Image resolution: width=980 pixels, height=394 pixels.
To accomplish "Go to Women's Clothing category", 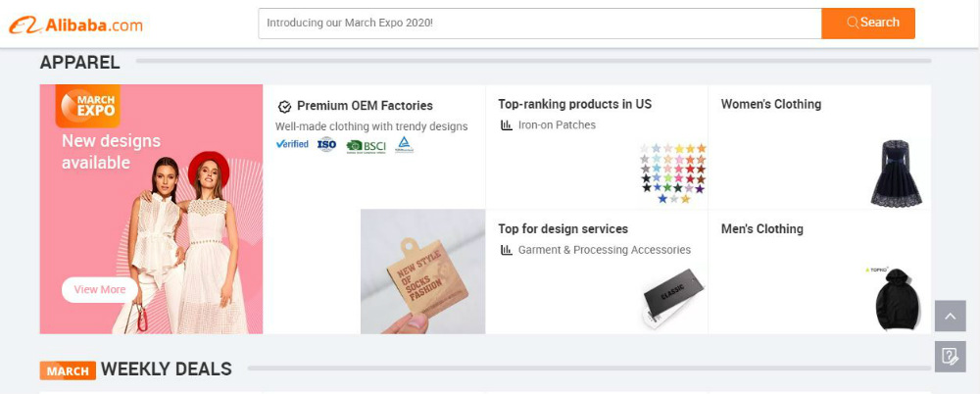I will [771, 104].
